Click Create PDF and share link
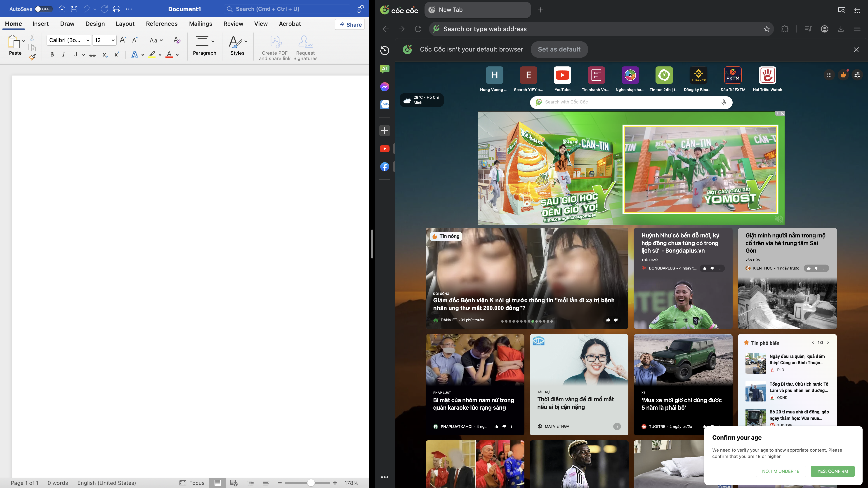This screenshot has width=868, height=488. [275, 48]
